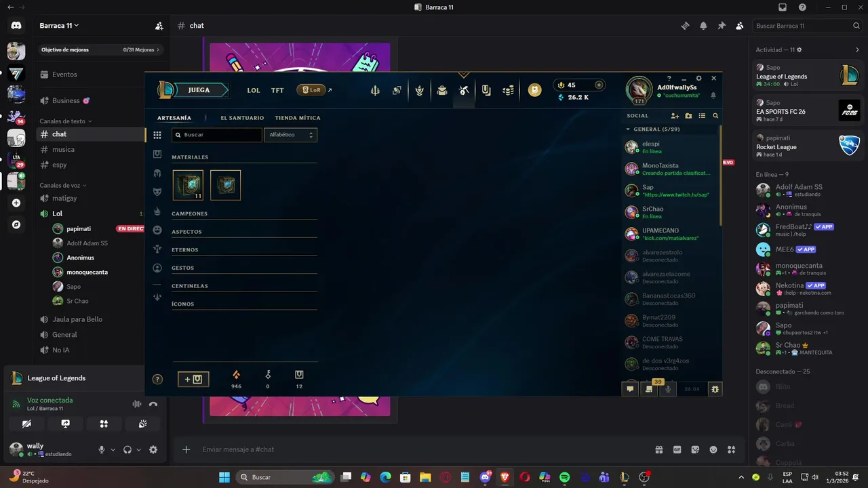Screen dimensions: 868x488
Task: Search friends with magnifier icon
Action: (715, 116)
